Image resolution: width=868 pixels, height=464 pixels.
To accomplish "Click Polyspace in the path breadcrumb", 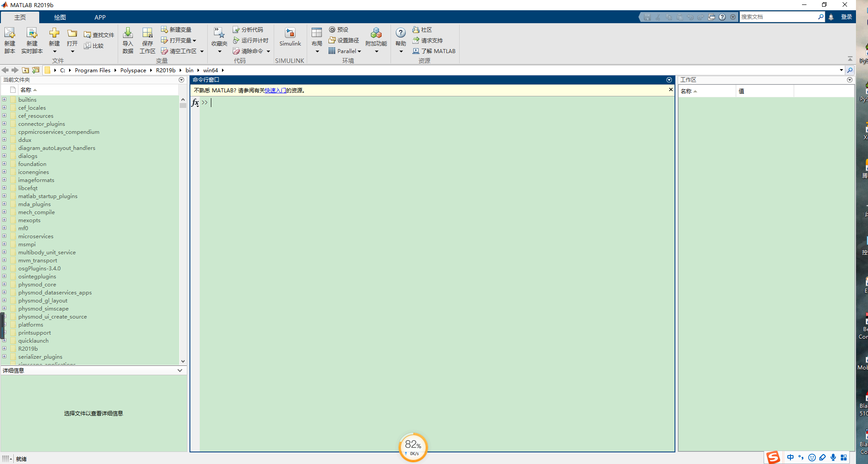I will tap(133, 70).
